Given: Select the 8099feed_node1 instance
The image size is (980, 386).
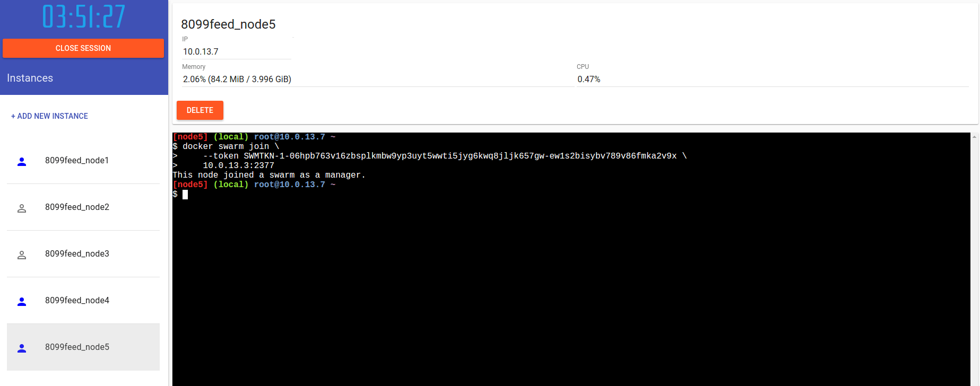Looking at the screenshot, I should [x=83, y=161].
